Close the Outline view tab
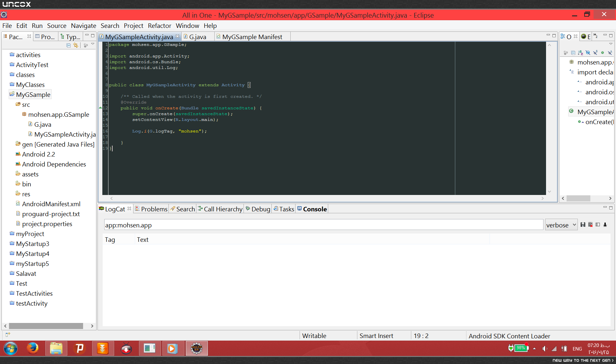The height and width of the screenshot is (364, 616). pyautogui.click(x=576, y=36)
